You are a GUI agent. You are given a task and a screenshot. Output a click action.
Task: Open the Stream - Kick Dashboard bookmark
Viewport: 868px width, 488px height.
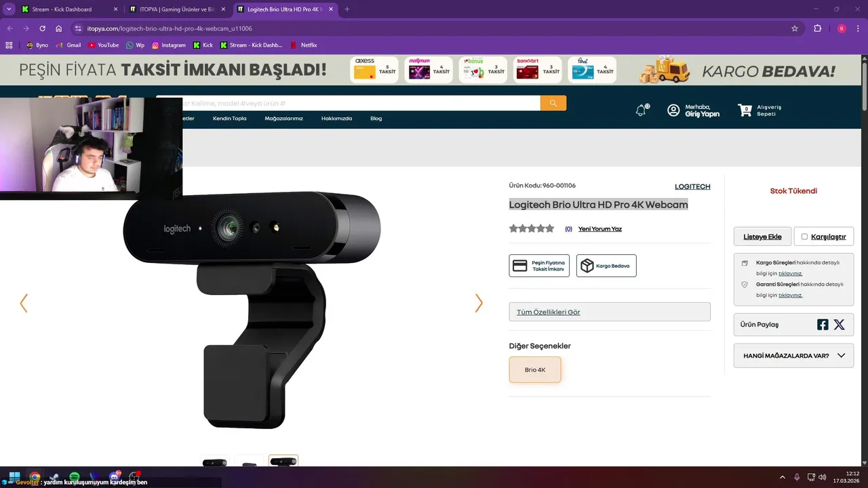tap(251, 45)
